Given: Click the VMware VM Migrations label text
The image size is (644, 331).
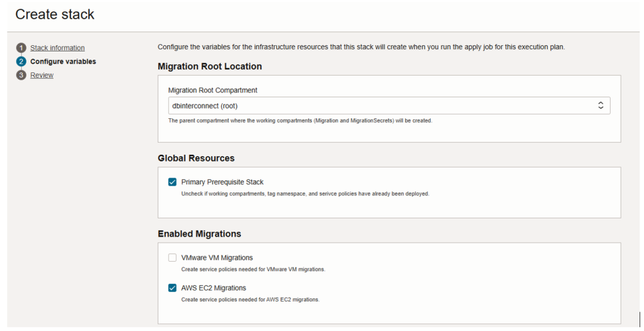Looking at the screenshot, I should point(217,257).
